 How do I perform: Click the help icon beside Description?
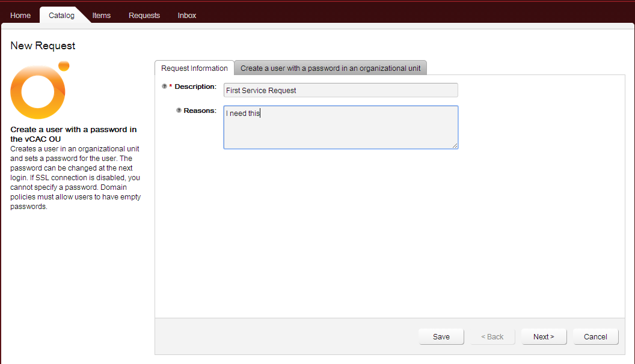click(165, 86)
